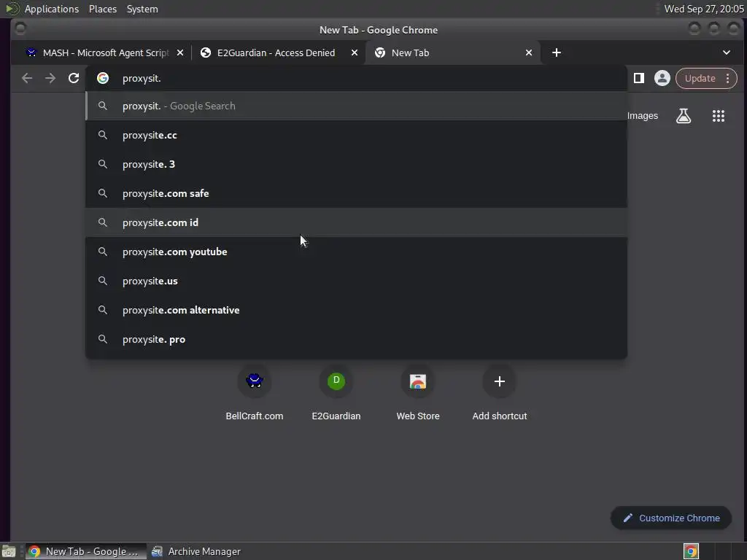
Task: Open the Chrome profile avatar
Action: 662,78
